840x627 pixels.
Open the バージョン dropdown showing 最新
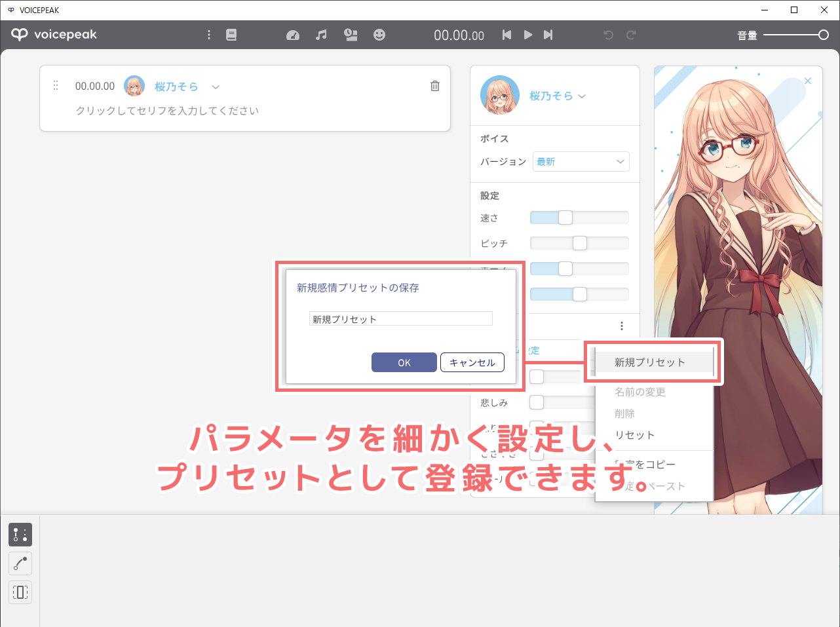(581, 161)
